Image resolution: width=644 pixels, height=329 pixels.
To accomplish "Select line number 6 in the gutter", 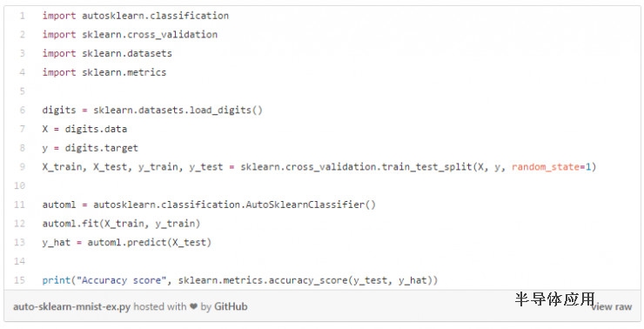I will [22, 110].
